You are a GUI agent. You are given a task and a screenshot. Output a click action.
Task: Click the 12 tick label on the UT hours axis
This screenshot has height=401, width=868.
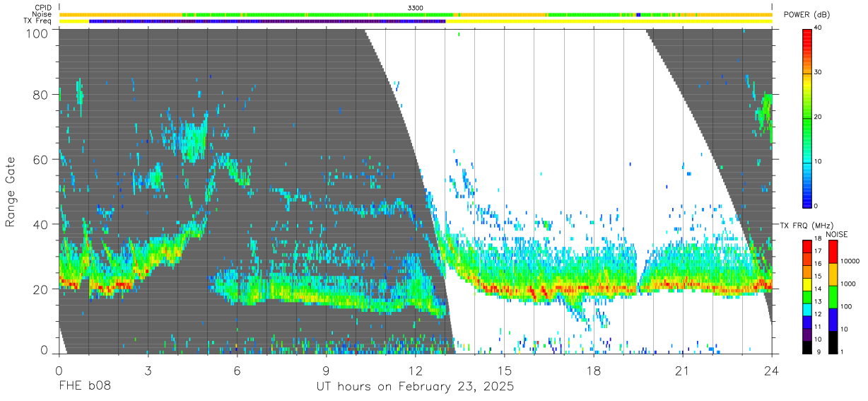[x=416, y=371]
